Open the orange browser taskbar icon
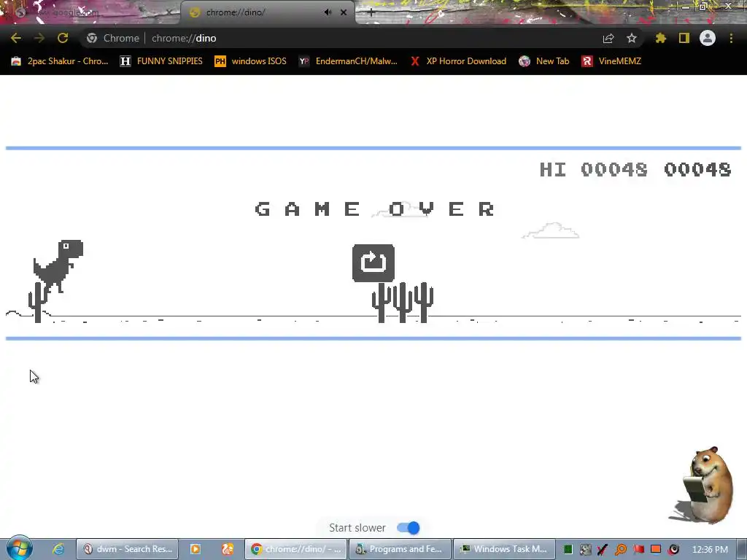Screen dimensions: 747x560 (228, 549)
